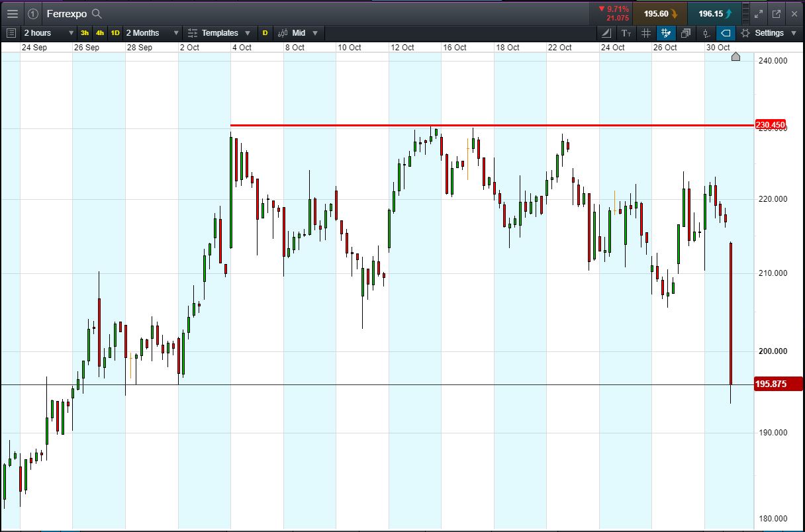Click the red 230.450 resistance line label

770,125
